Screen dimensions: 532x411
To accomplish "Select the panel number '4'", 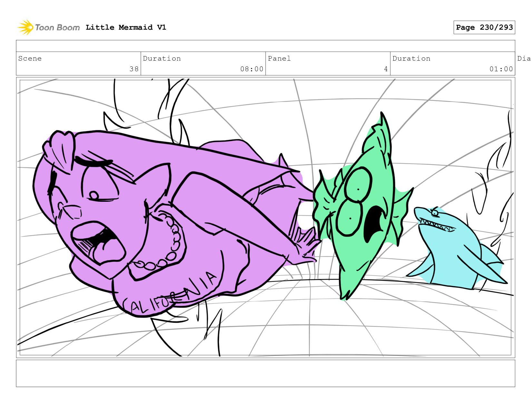I will coord(386,69).
